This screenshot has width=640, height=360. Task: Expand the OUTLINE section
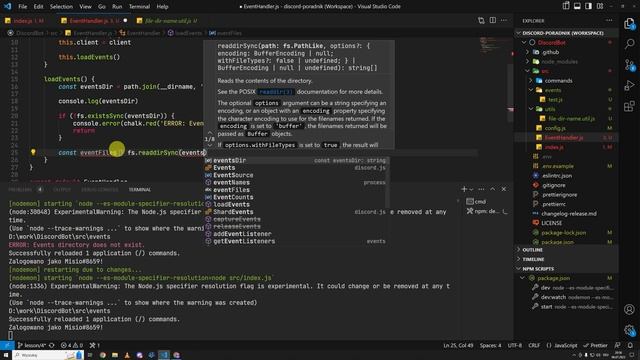click(566, 249)
